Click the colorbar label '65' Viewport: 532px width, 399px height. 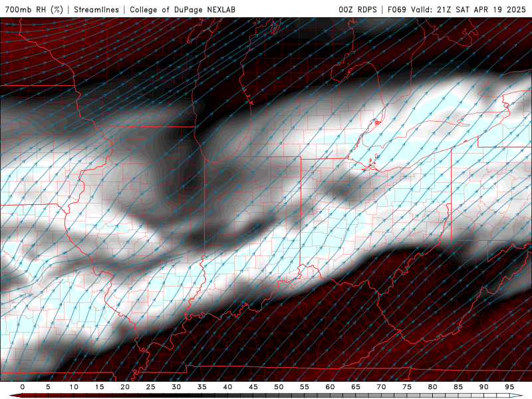356,387
